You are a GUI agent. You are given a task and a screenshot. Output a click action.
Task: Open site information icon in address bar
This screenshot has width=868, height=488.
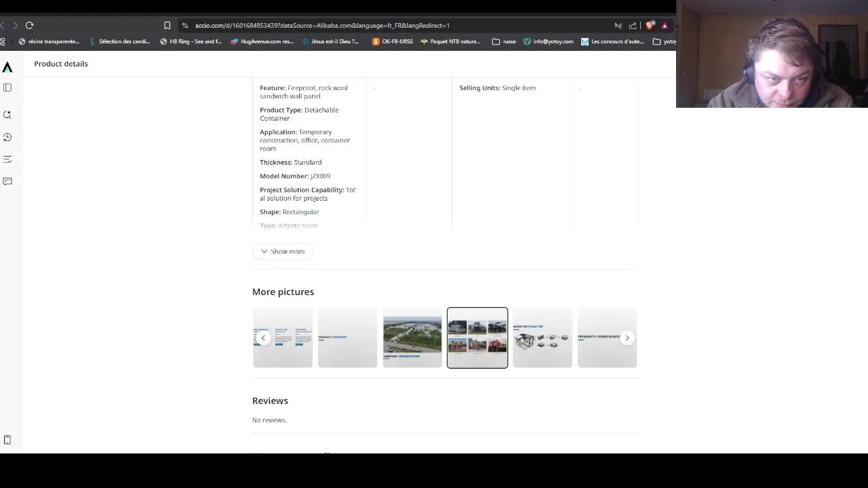click(185, 25)
